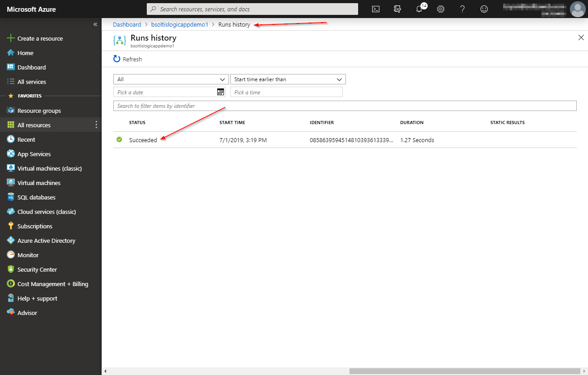The width and height of the screenshot is (588, 375).
Task: Select Resource groups in the sidebar
Action: 39,111
